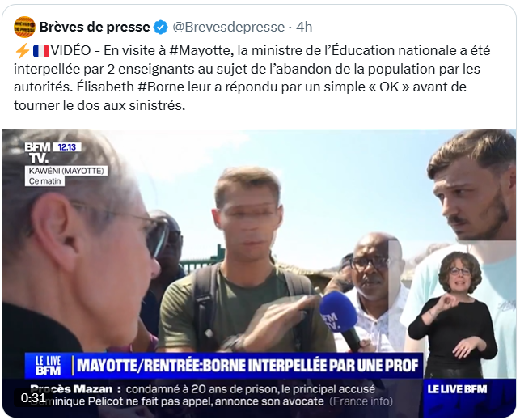Open the Brèves de presse profile avatar

(x=24, y=27)
